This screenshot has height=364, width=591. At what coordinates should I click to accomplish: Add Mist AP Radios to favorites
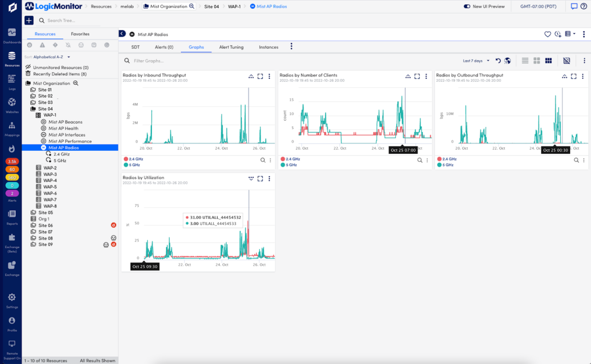548,34
